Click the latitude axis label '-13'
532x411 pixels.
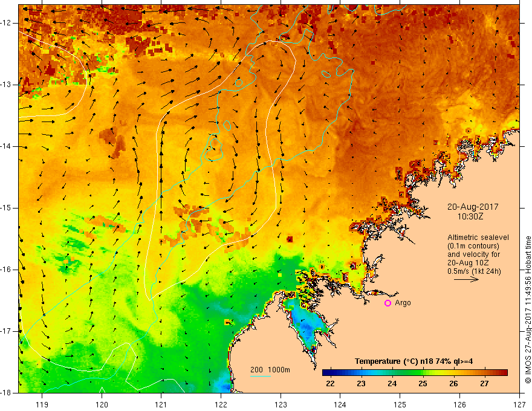pos(7,85)
